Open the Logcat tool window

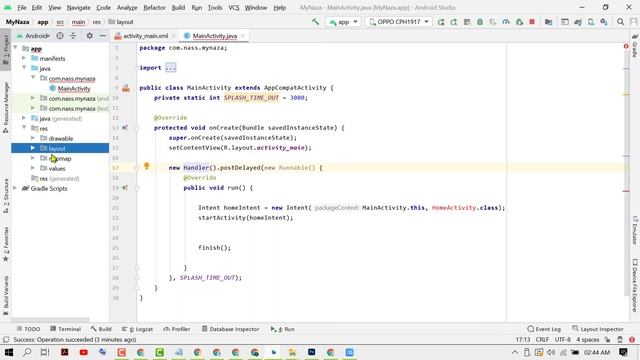[x=137, y=329]
